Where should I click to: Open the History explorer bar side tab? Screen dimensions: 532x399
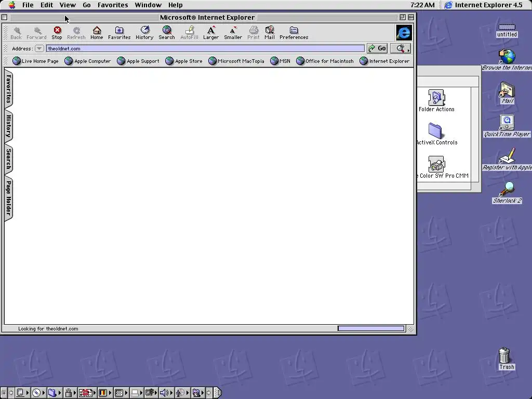click(8, 126)
